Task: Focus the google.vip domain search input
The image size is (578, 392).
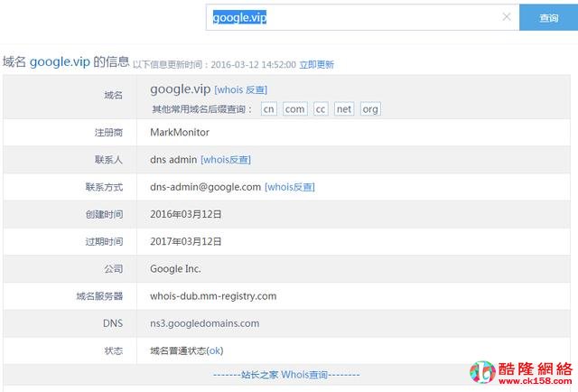Action: 362,17
